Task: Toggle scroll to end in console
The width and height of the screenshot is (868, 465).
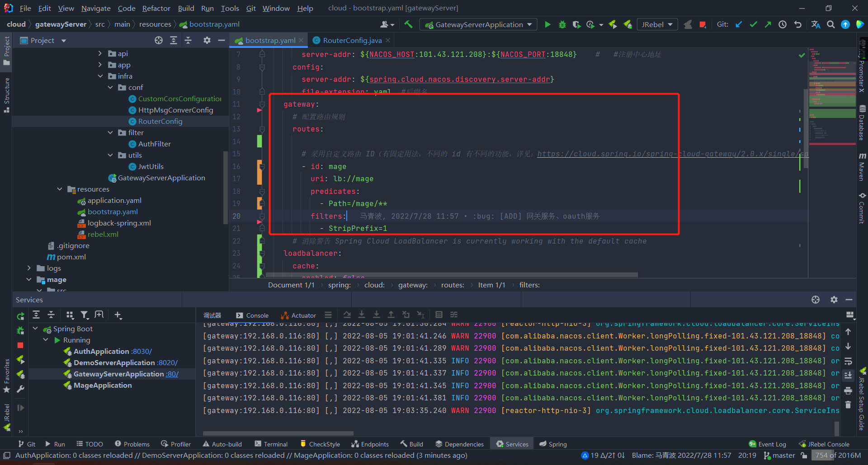Action: click(848, 376)
